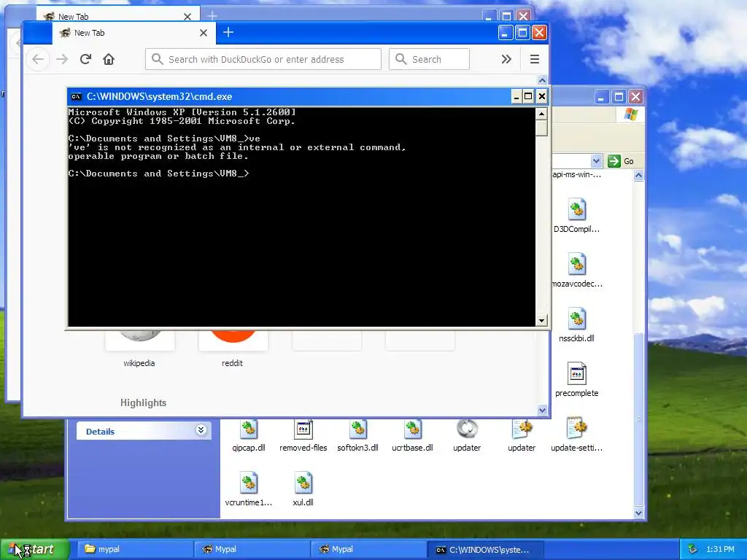
Task: Switch to cmd.exe taskbar button
Action: [485, 550]
